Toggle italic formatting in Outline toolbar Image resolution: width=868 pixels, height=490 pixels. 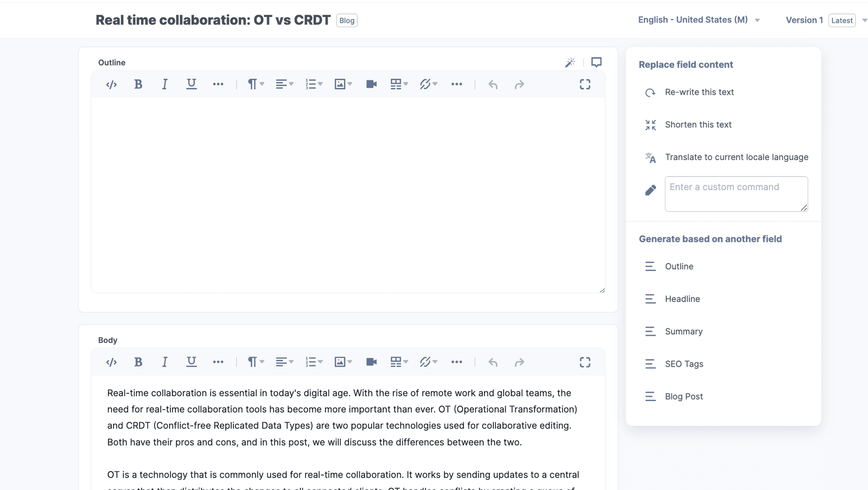click(x=164, y=84)
